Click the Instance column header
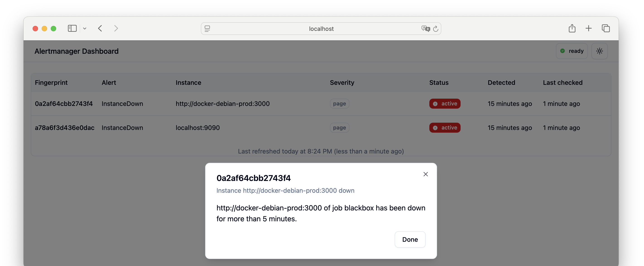The width and height of the screenshot is (644, 266). coord(188,83)
